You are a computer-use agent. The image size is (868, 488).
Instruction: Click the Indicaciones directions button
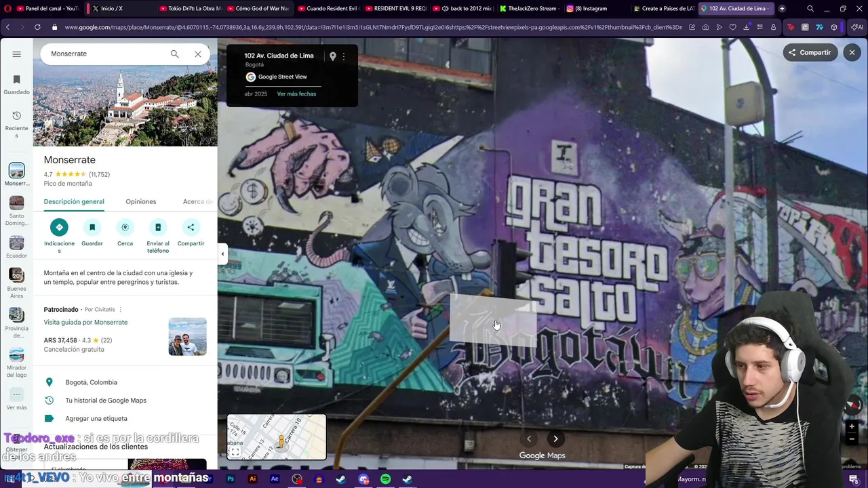[x=59, y=235]
